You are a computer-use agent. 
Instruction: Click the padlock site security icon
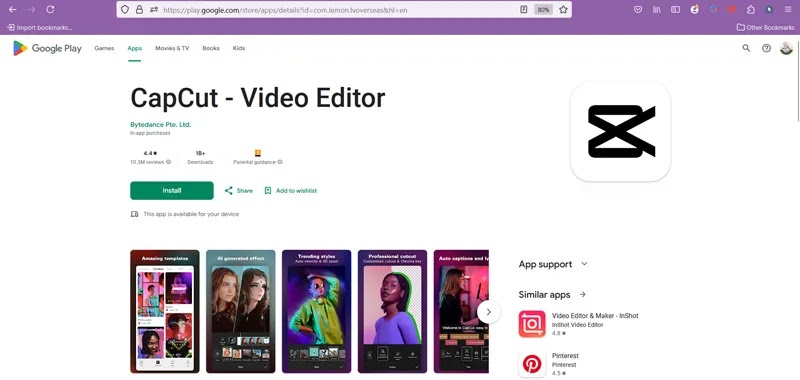coord(139,9)
